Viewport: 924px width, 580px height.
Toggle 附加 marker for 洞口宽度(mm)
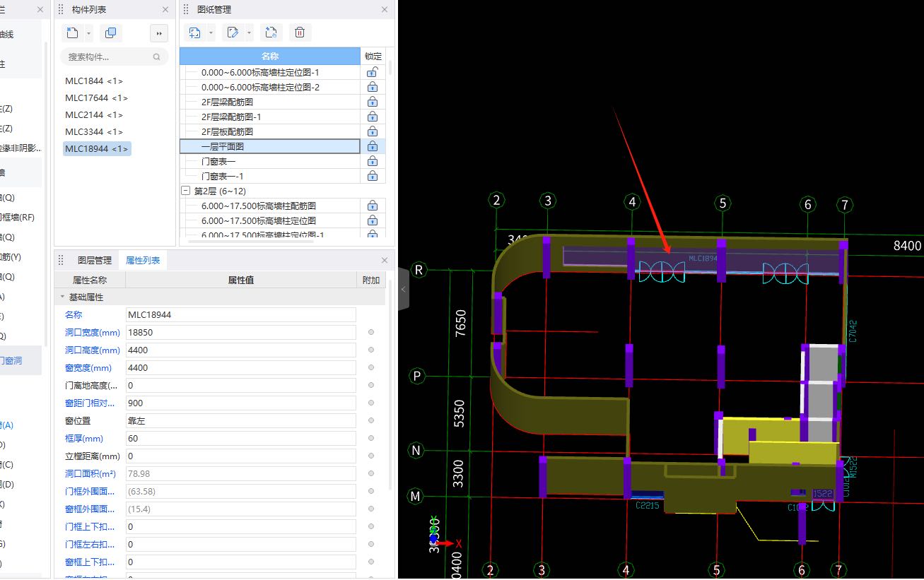(x=371, y=332)
